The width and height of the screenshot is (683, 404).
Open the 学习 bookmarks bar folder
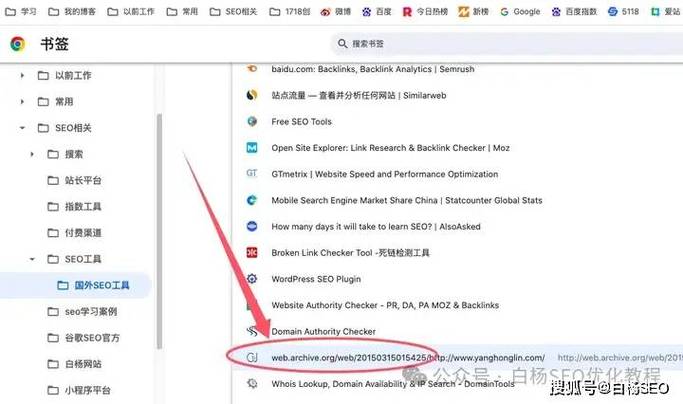click(20, 12)
